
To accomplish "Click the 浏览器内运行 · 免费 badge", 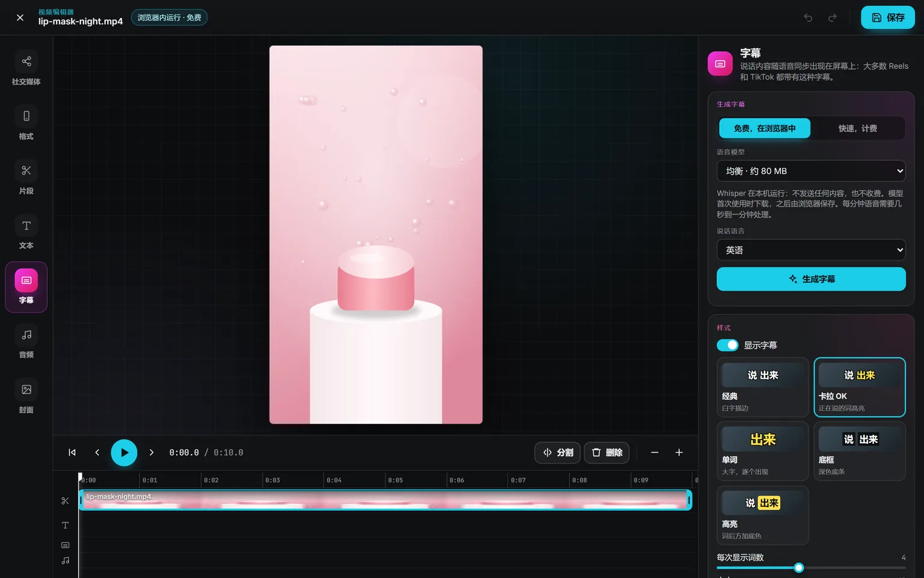I will 169,17.
